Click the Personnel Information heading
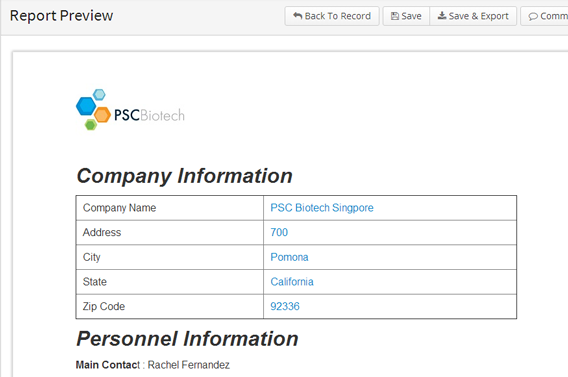This screenshot has height=377, width=568. tap(187, 339)
